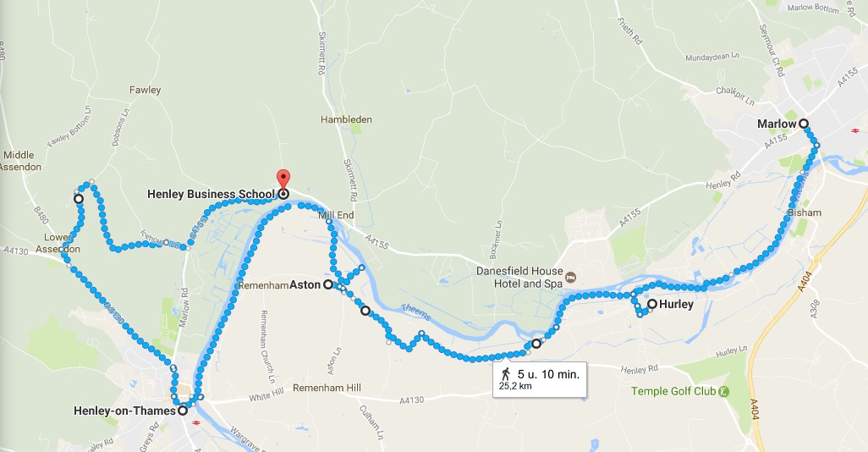Click the red destination pin above Henley Business School
The height and width of the screenshot is (452, 868).
pos(283,179)
